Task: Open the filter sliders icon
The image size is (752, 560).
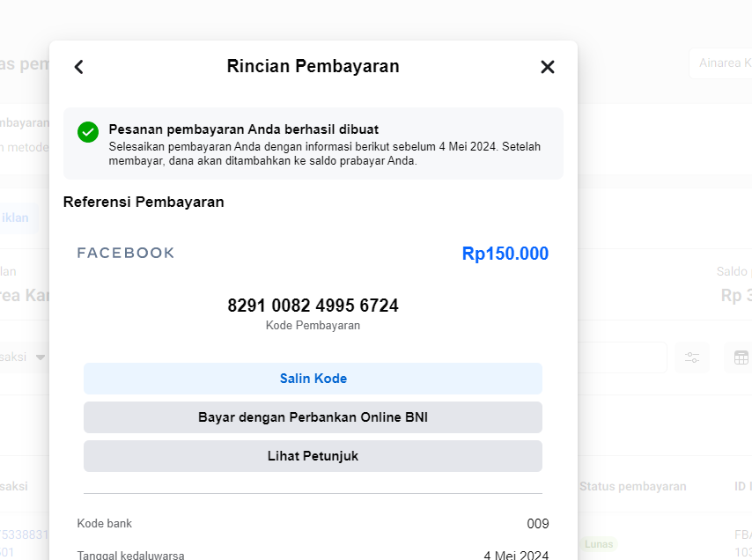Action: 692,357
